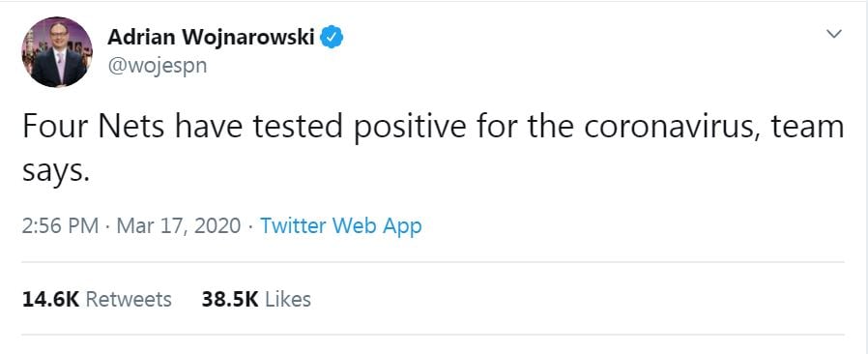
Task: Click the Likes label
Action: point(288,299)
